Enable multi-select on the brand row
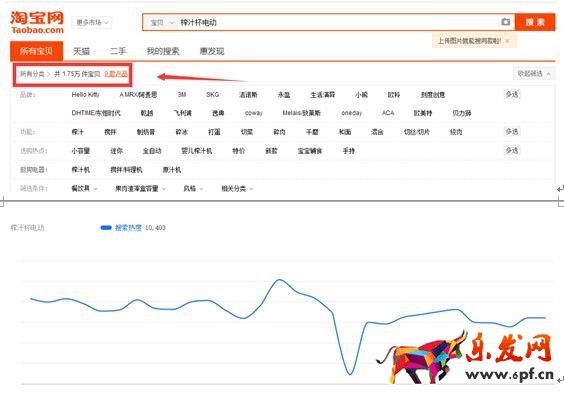The height and width of the screenshot is (395, 564). tap(512, 95)
